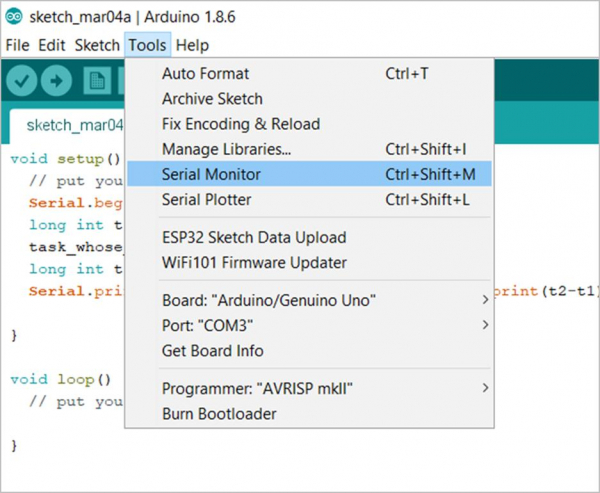Click the Verify checkmark toolbar icon
600x493 pixels.
(x=24, y=81)
